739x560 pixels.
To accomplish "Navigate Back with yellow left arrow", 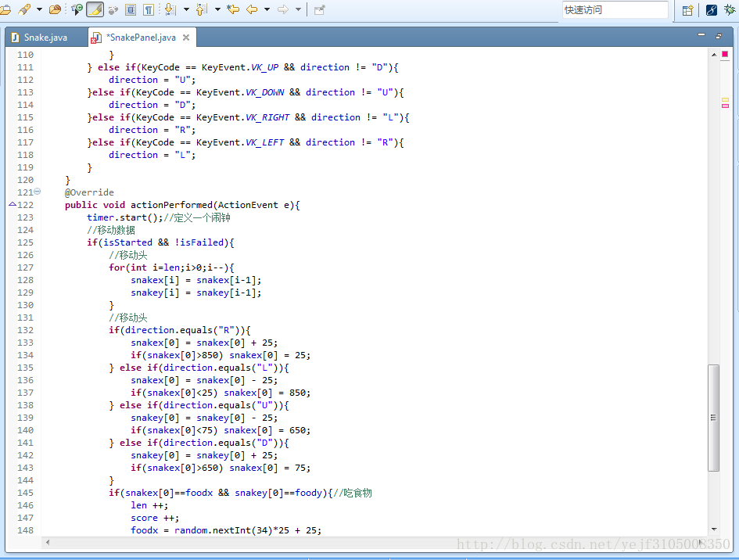I will point(252,9).
